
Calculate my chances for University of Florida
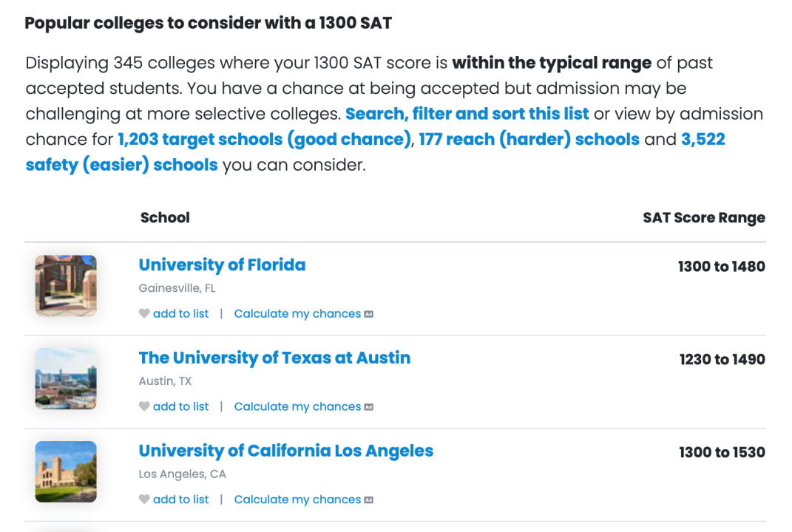coord(297,313)
